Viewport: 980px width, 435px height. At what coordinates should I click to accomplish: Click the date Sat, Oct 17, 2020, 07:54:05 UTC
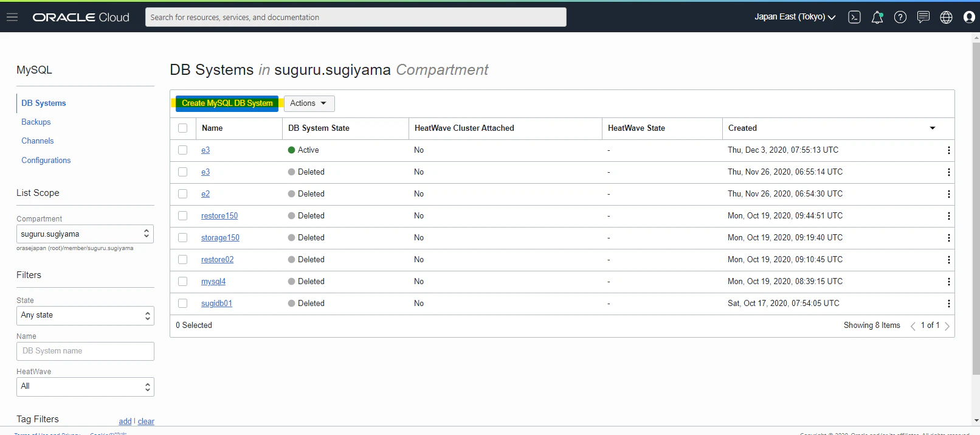(x=784, y=304)
